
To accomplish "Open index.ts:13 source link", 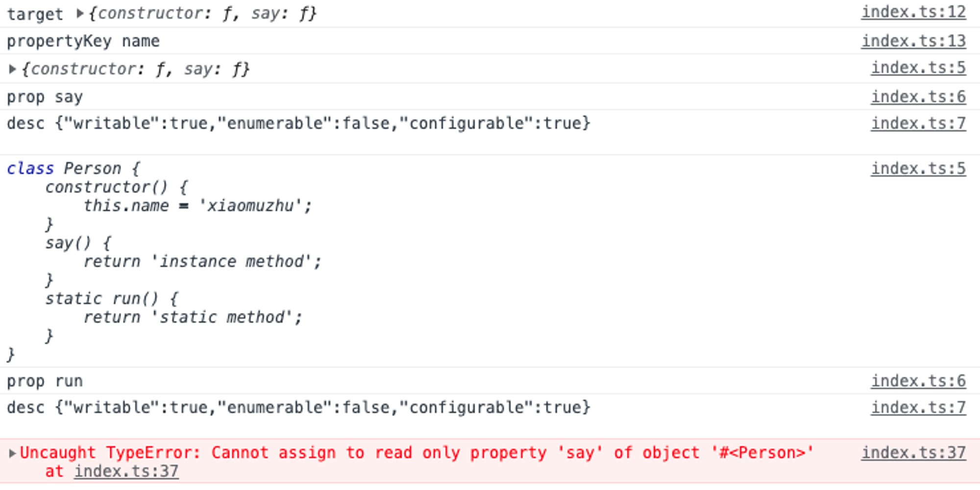I will pyautogui.click(x=914, y=41).
